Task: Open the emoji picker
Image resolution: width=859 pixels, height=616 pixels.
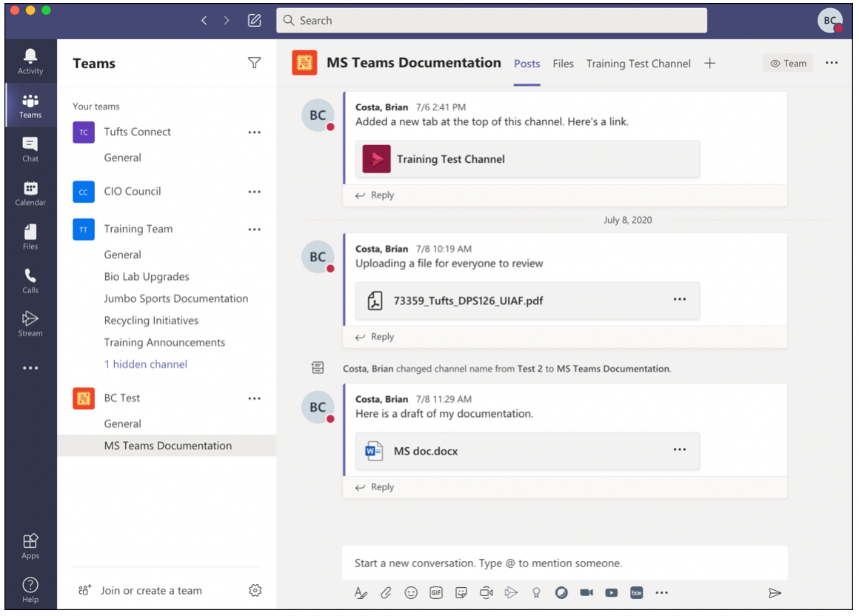Action: pyautogui.click(x=411, y=592)
